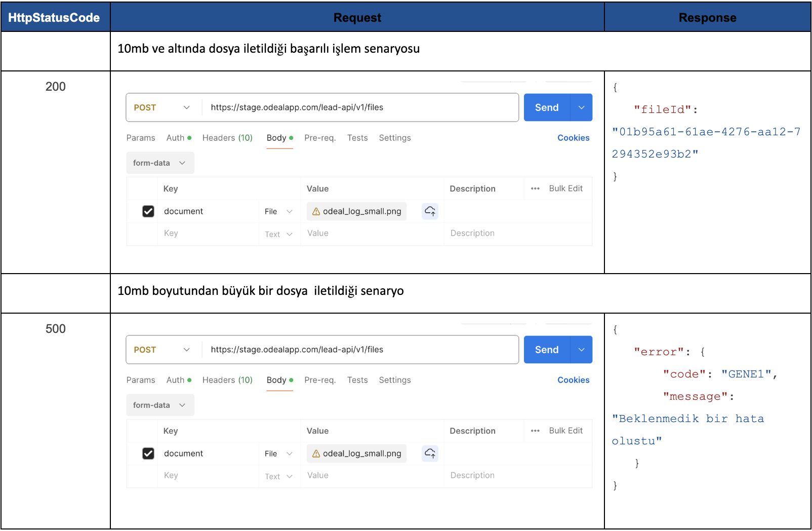Screen dimensions: 812x531
Task: Click the Cookies link in the 500 request
Action: point(573,380)
